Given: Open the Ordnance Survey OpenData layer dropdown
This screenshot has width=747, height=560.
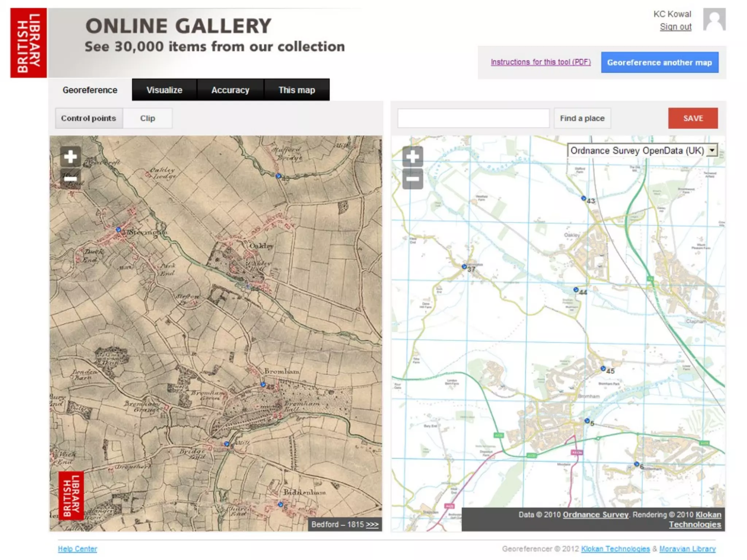Looking at the screenshot, I should point(712,150).
